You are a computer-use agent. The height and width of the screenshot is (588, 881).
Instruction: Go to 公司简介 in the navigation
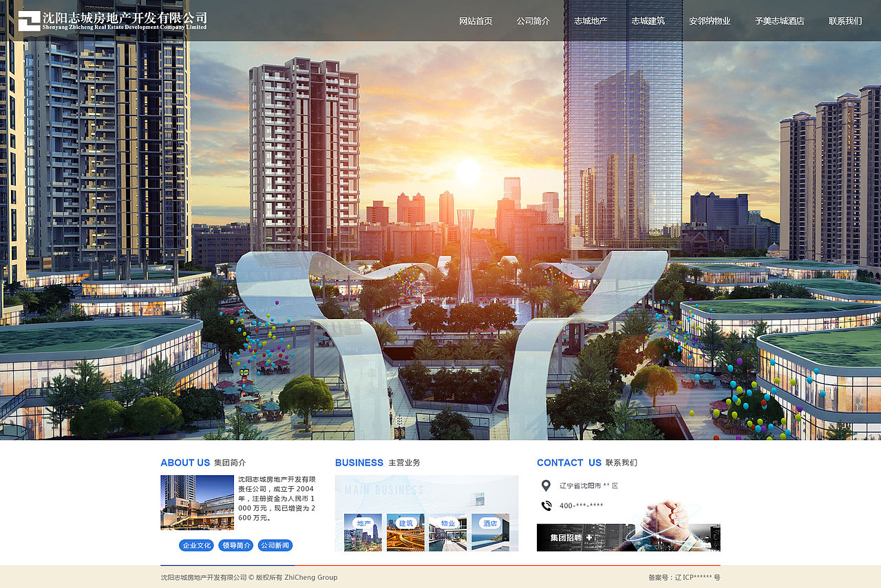coord(533,21)
